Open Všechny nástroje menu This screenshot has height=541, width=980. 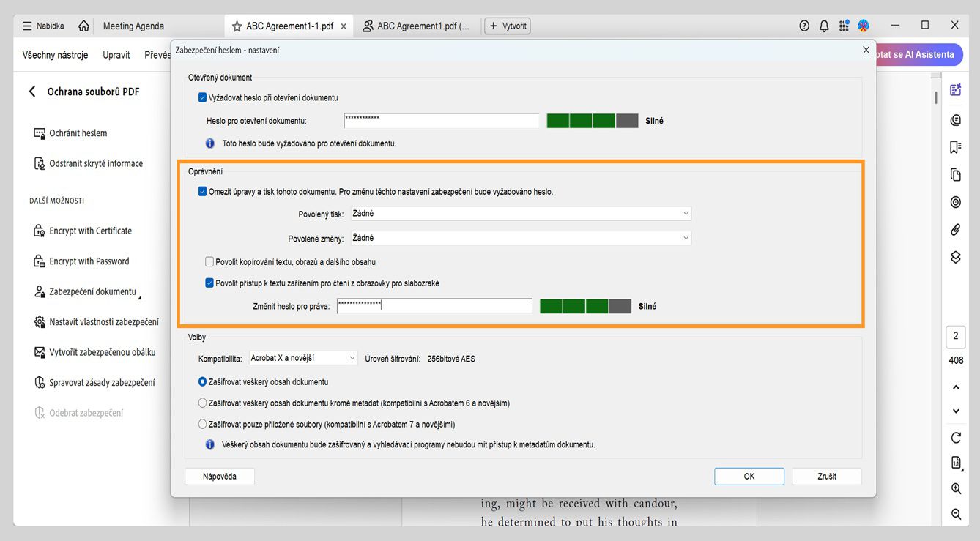click(x=55, y=55)
